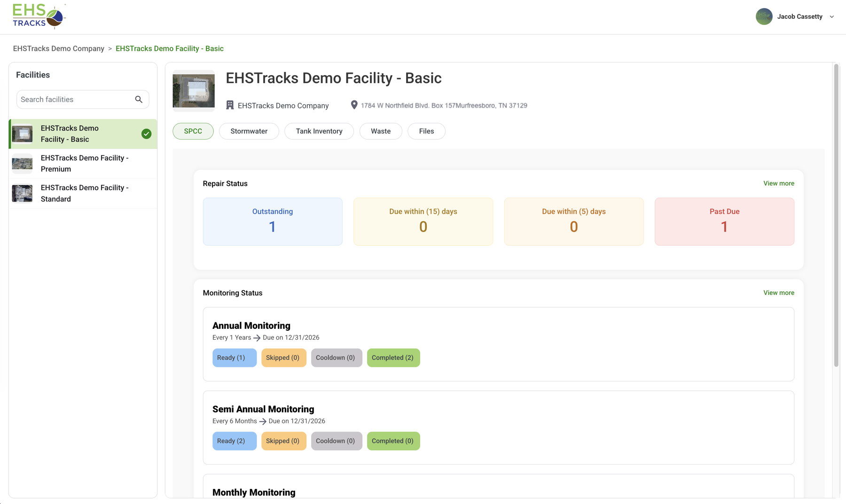Click the Monitoring Status heading
This screenshot has height=504, width=846.
tap(233, 293)
